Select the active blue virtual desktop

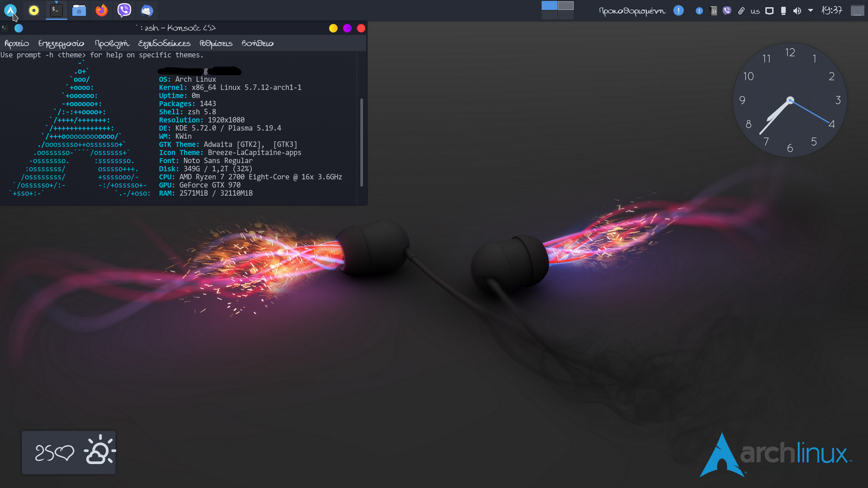coord(550,5)
